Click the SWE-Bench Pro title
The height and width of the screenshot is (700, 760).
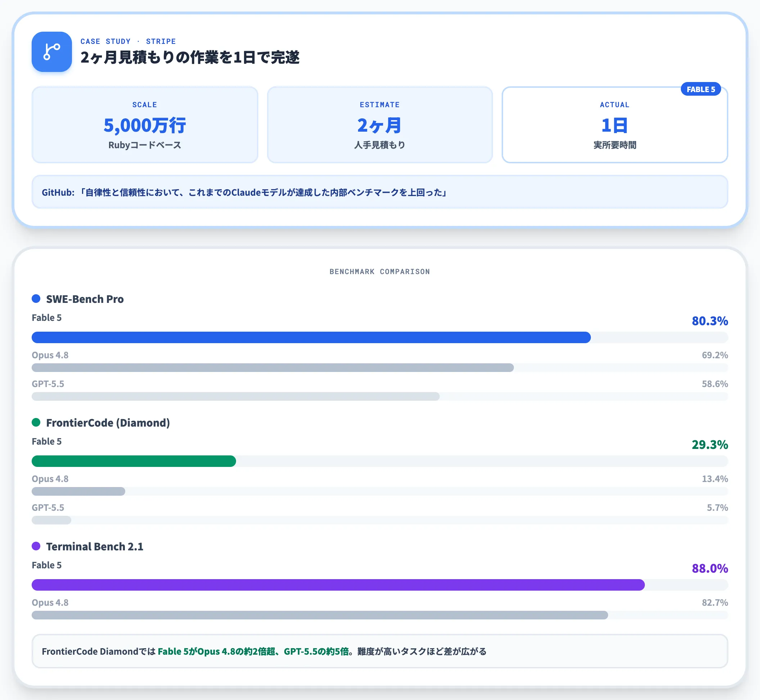point(85,299)
